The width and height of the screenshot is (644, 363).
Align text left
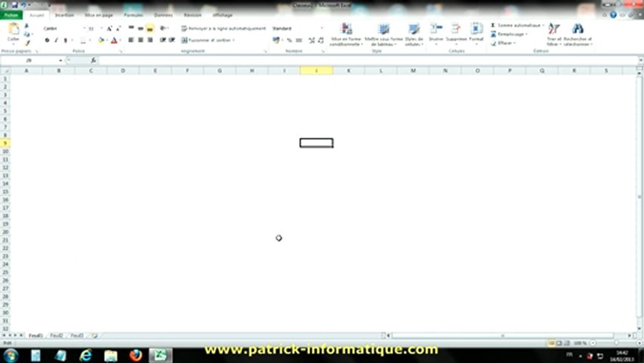point(131,40)
